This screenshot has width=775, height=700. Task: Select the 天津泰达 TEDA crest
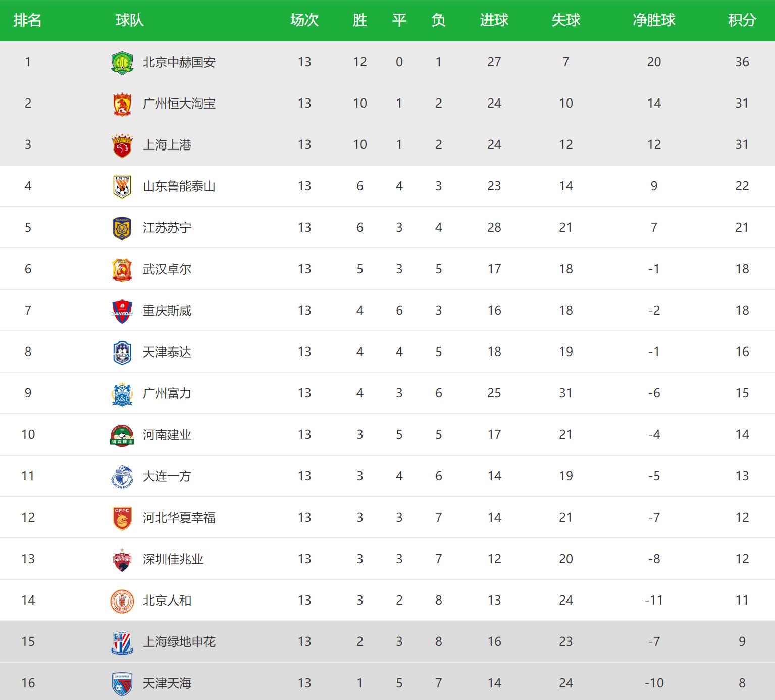click(122, 353)
